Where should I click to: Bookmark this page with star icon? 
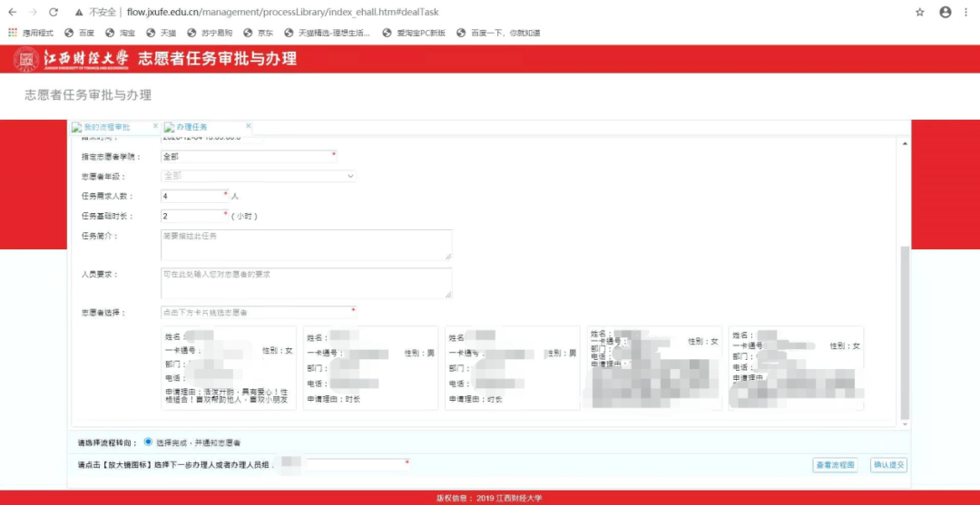click(x=920, y=12)
